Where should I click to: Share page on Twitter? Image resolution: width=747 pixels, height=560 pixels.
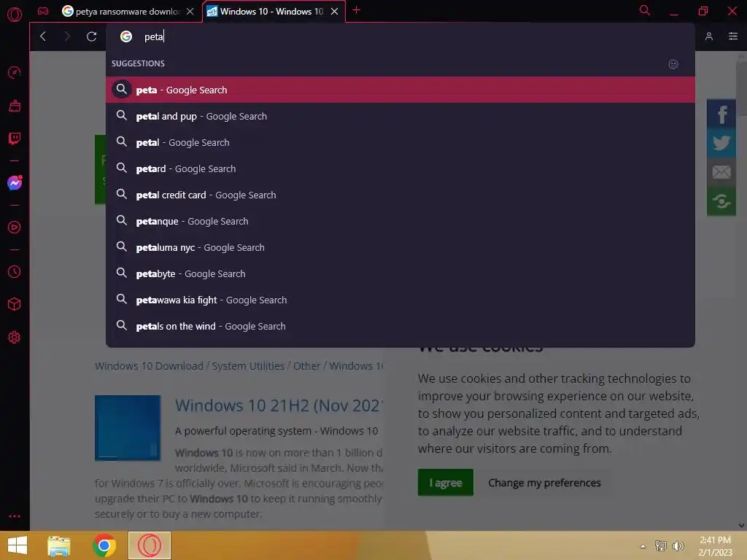[x=721, y=143]
